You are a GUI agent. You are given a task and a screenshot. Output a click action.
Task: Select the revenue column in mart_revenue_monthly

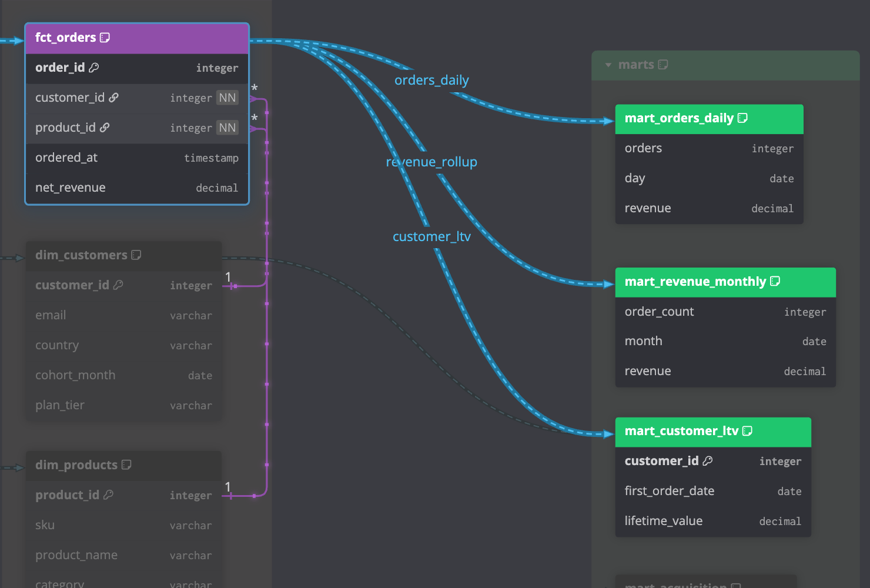[x=725, y=372]
